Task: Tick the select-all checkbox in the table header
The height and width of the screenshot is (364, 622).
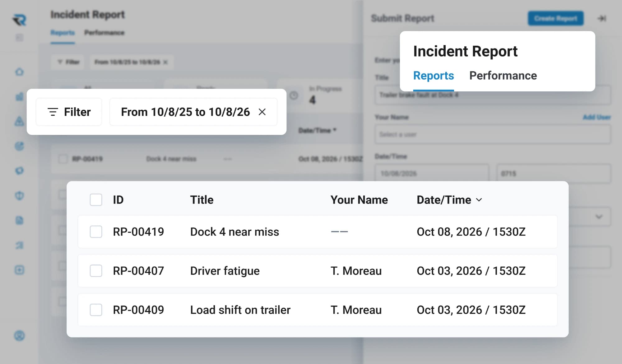Action: click(x=96, y=200)
